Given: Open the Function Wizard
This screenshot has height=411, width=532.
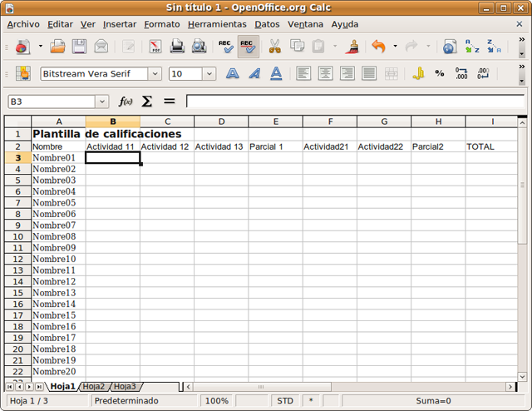Looking at the screenshot, I should (126, 102).
